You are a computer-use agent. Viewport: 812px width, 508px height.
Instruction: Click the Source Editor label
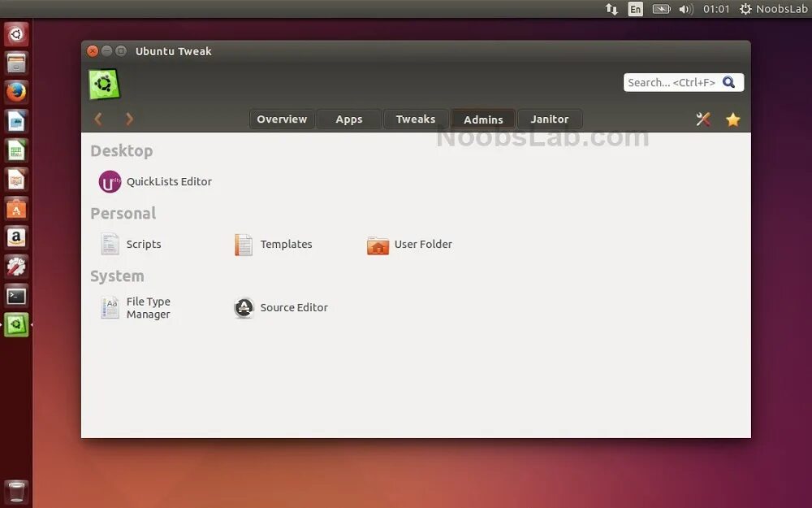(294, 307)
